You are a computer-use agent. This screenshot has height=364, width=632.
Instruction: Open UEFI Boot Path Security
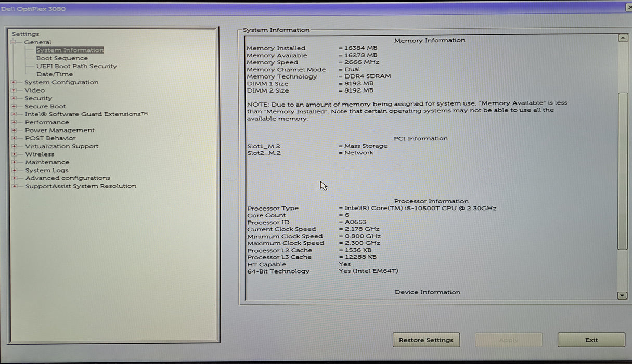pyautogui.click(x=76, y=66)
